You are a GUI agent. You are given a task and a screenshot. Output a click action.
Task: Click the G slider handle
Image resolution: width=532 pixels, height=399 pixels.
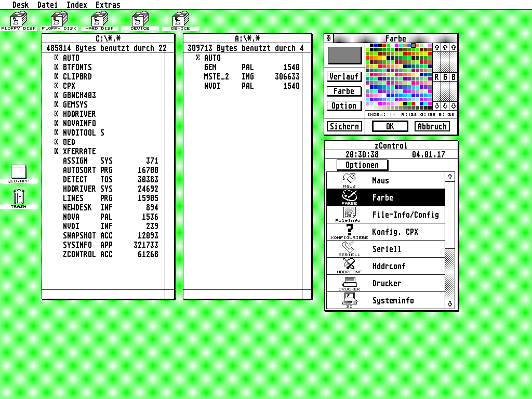pyautogui.click(x=445, y=77)
